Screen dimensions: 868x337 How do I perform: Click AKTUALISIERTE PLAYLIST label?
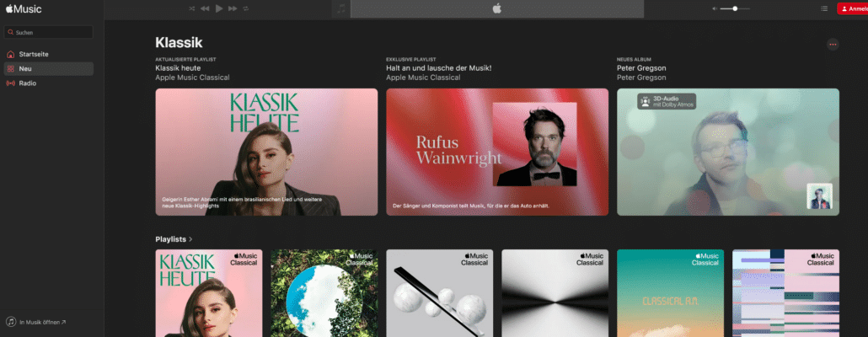(x=185, y=59)
